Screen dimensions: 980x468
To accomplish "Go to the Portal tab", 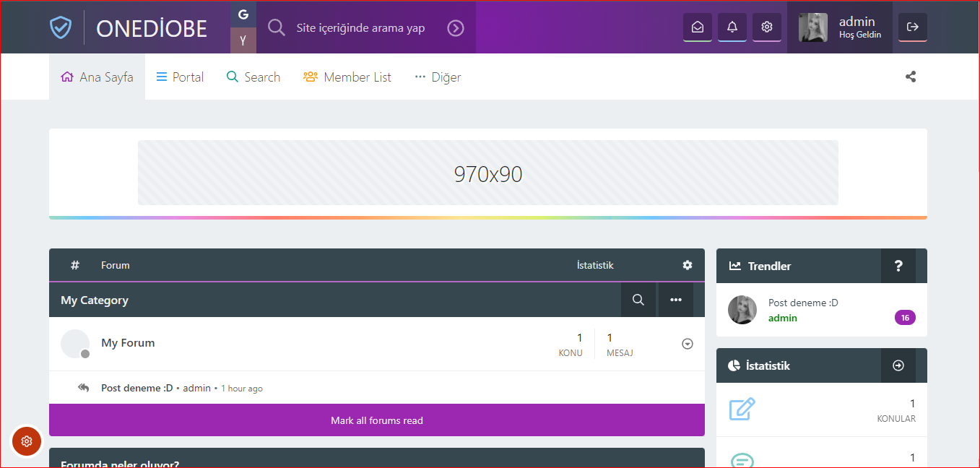I will [x=181, y=77].
